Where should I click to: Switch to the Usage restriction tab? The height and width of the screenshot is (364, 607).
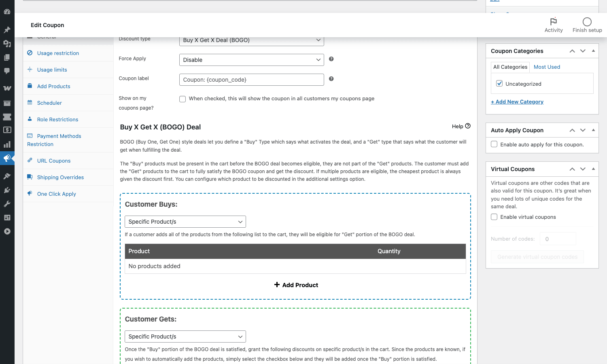click(x=68, y=53)
